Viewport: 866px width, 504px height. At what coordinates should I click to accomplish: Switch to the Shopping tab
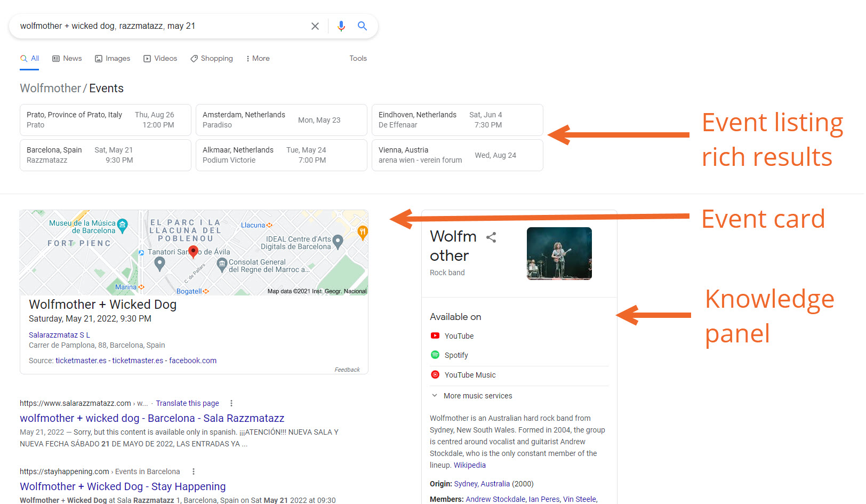click(x=212, y=58)
